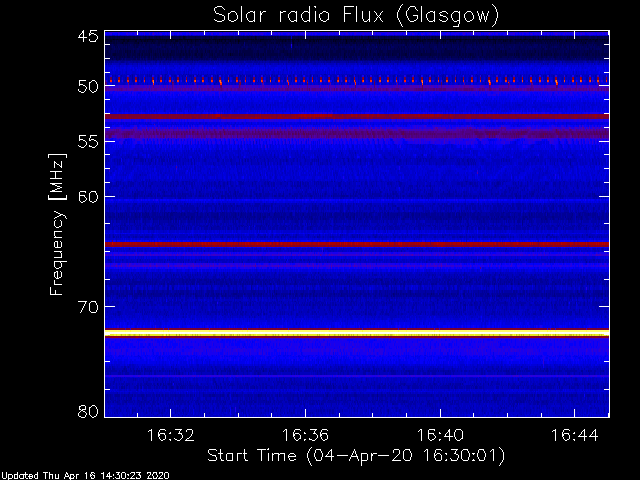Click the dark band below 45 MHz
Viewport: 640px width, 480px height.
pyautogui.click(x=357, y=49)
